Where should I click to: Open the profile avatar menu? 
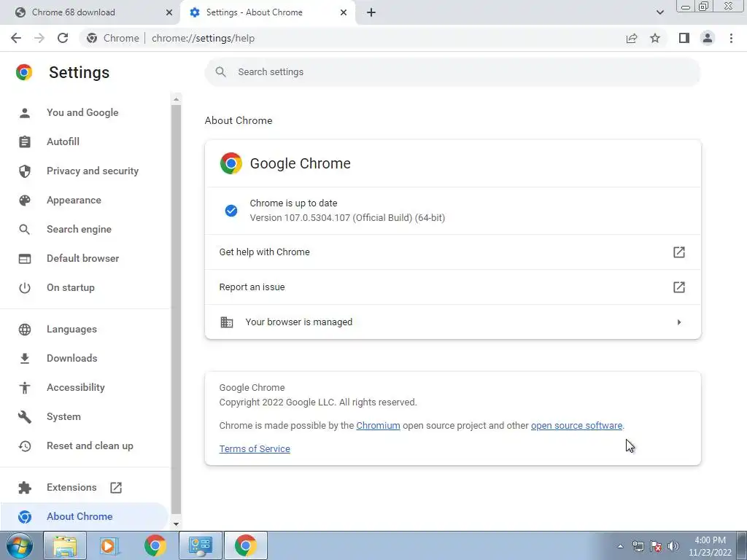tap(708, 38)
